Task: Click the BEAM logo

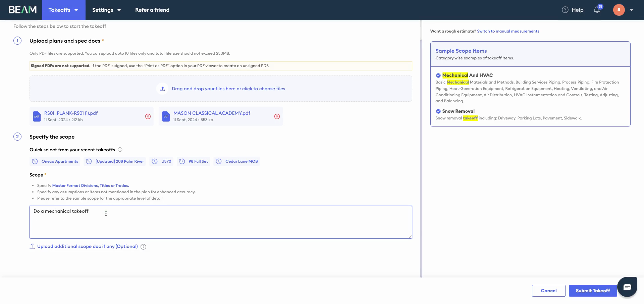Action: 22,10
